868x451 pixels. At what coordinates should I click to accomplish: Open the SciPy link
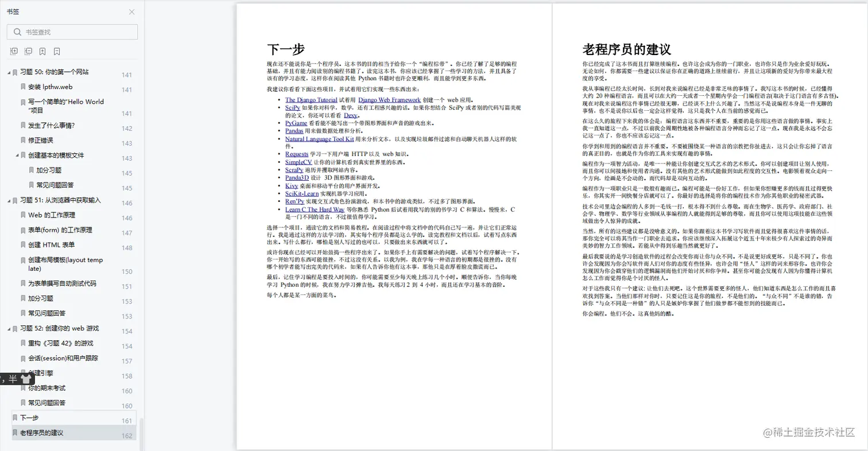click(x=292, y=107)
